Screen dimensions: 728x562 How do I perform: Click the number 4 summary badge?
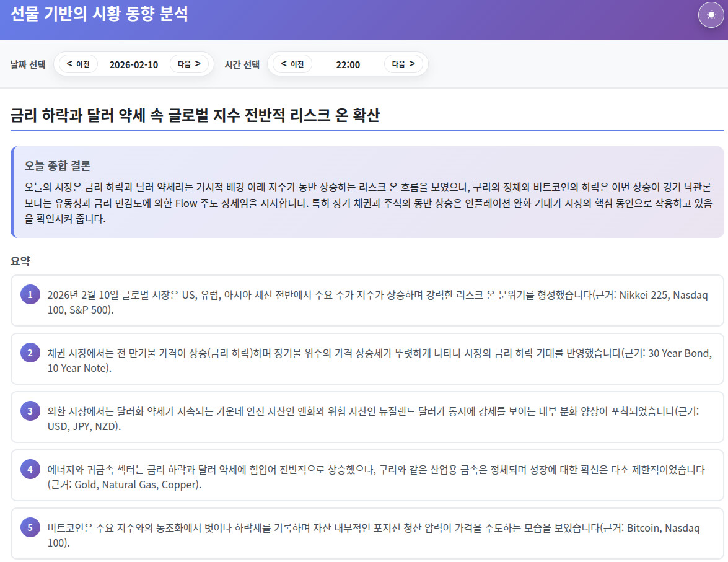tap(30, 469)
